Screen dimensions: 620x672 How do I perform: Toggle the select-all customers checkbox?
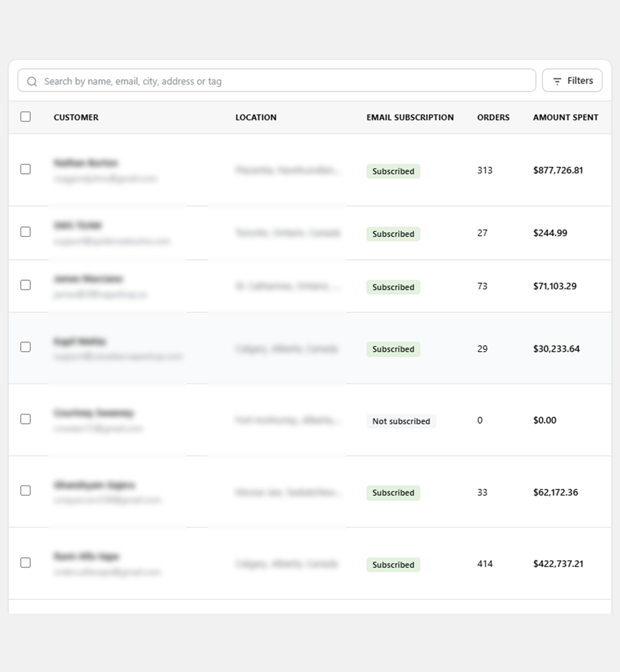coord(26,117)
